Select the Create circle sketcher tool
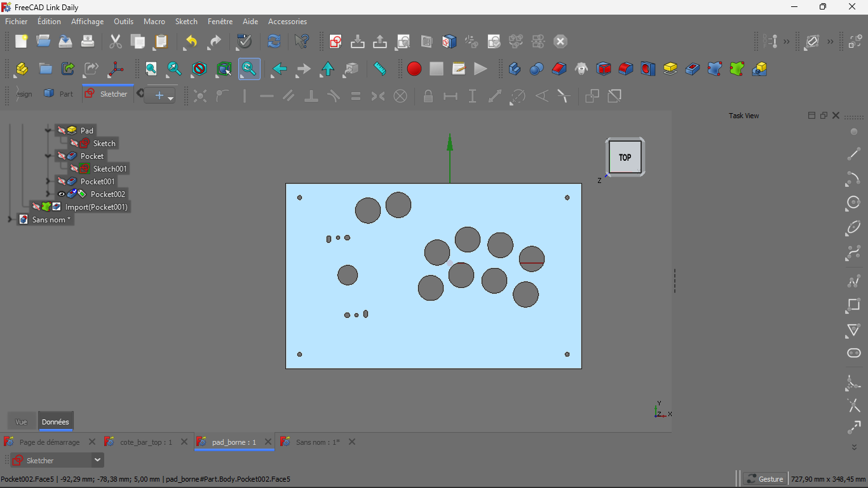Image resolution: width=868 pixels, height=488 pixels. [854, 203]
